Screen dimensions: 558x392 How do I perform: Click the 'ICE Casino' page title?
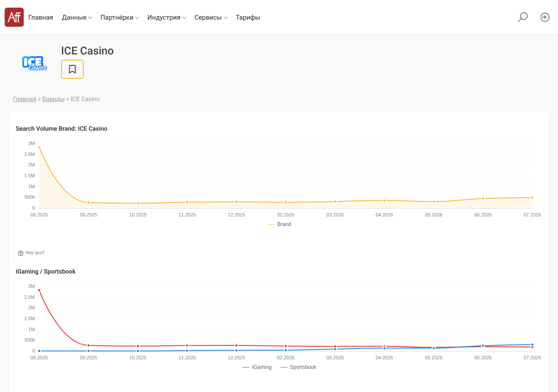pos(87,51)
